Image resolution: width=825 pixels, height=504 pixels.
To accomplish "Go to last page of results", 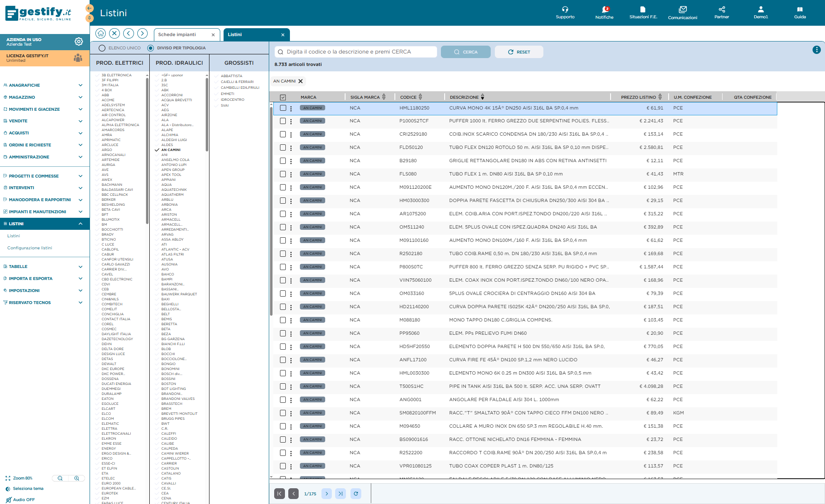I will pyautogui.click(x=341, y=494).
